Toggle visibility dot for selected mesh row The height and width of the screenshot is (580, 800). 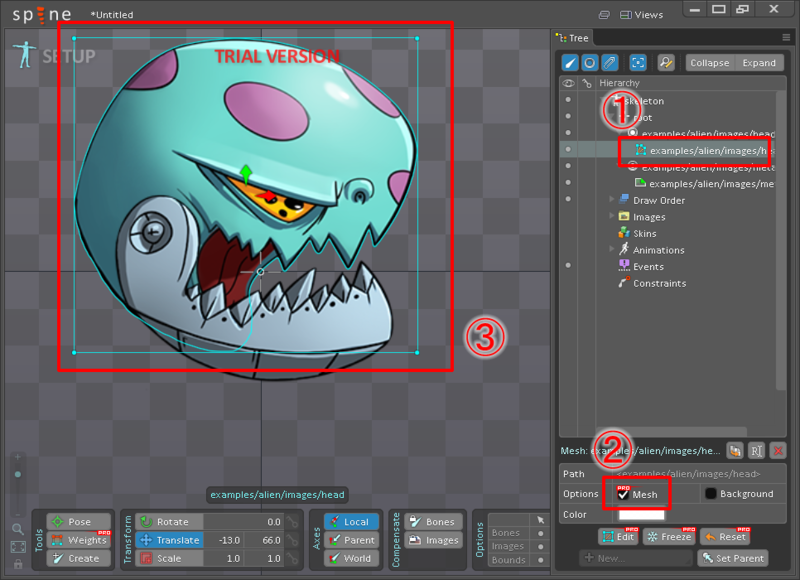568,149
